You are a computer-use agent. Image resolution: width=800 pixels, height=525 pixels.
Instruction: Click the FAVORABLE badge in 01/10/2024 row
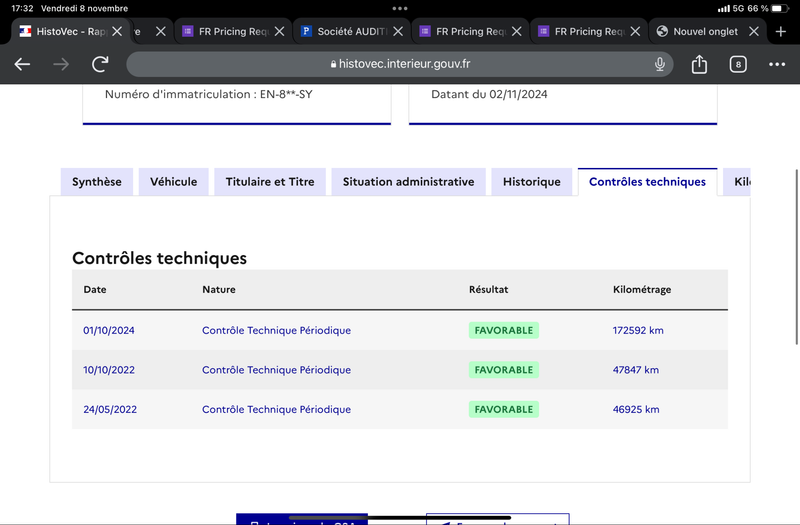[x=504, y=330]
